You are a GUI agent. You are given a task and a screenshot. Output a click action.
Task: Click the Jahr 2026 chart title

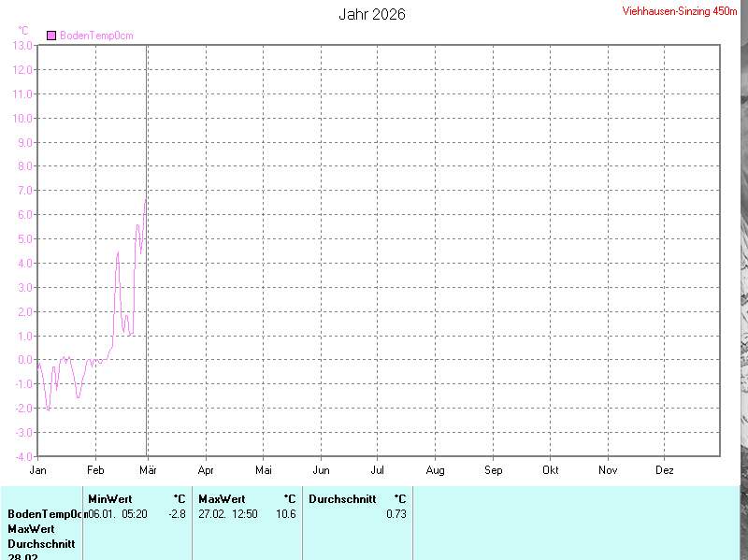[x=372, y=15]
